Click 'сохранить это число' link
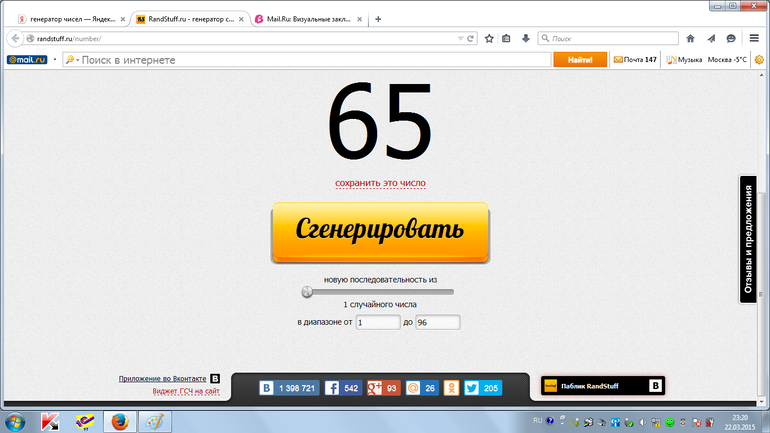The height and width of the screenshot is (433, 770). point(380,183)
